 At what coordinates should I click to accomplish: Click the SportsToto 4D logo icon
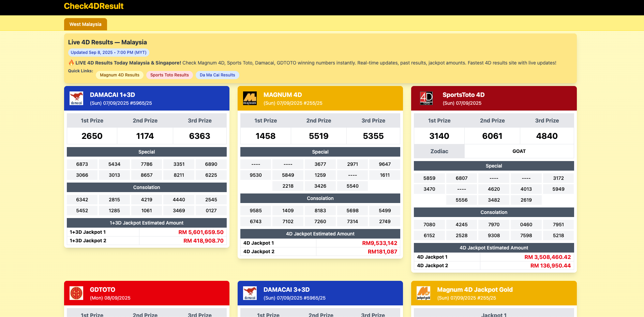tap(426, 98)
